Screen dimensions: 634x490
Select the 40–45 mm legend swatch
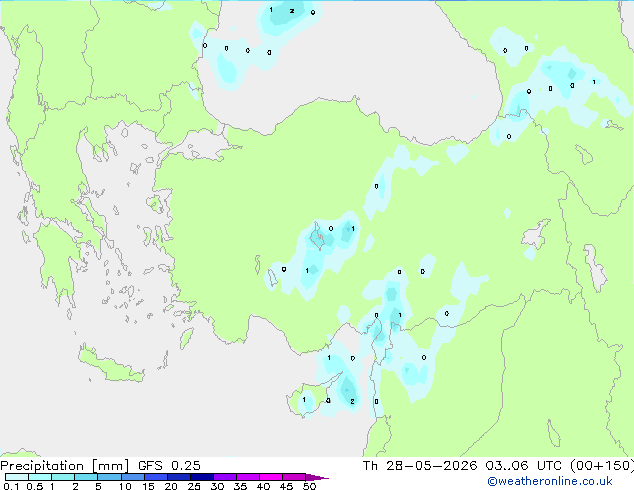click(x=271, y=477)
